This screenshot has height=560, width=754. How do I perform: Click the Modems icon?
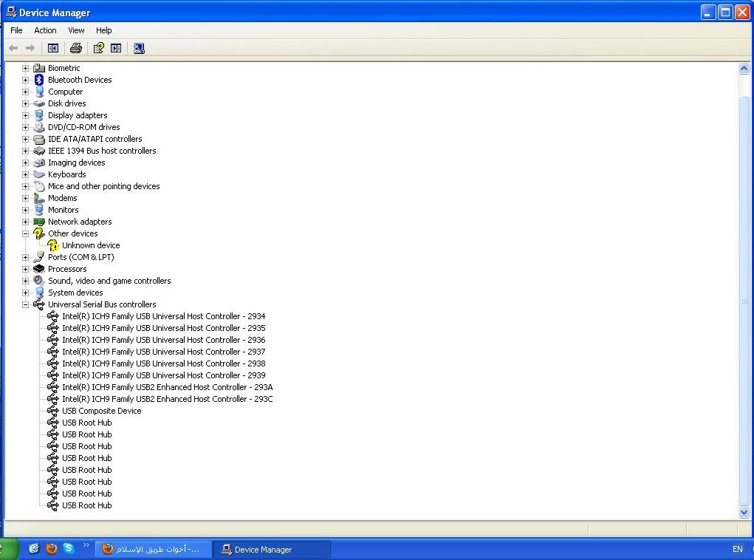pyautogui.click(x=39, y=198)
